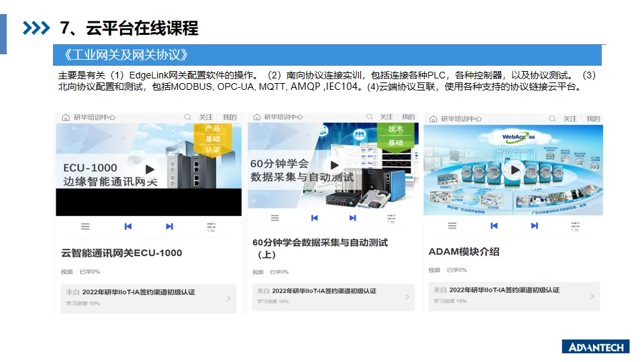Click 学习进度 19% in 60分钟学会 card
Viewport: 644px width, 362px height.
coord(273,301)
